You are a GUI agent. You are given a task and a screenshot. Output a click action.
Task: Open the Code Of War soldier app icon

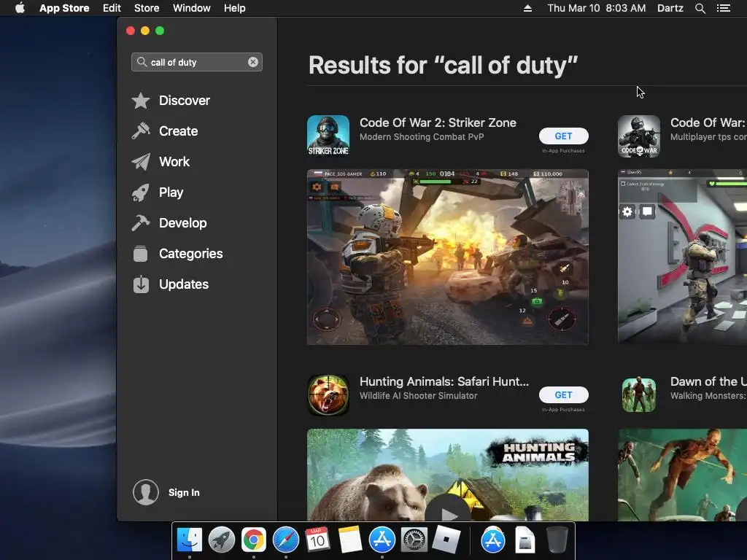(x=639, y=136)
